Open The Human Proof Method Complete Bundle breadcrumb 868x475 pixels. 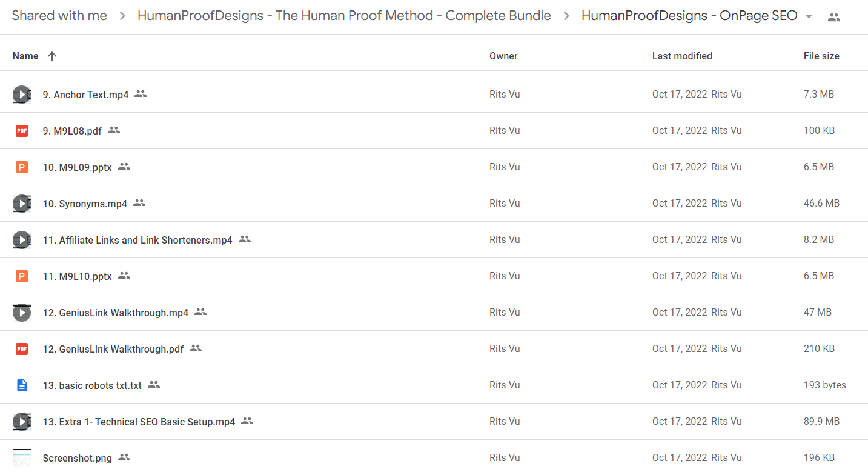tap(344, 16)
